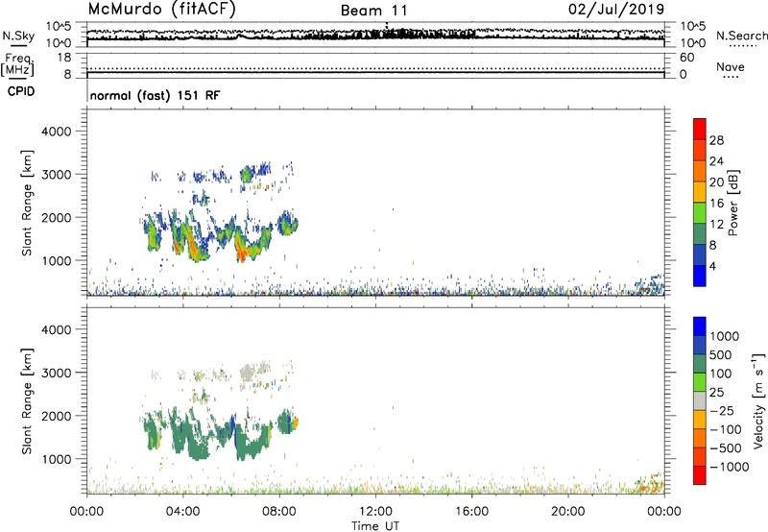Image resolution: width=768 pixels, height=532 pixels.
Task: Click the '4000' tick on the power panel
Action: (x=57, y=132)
